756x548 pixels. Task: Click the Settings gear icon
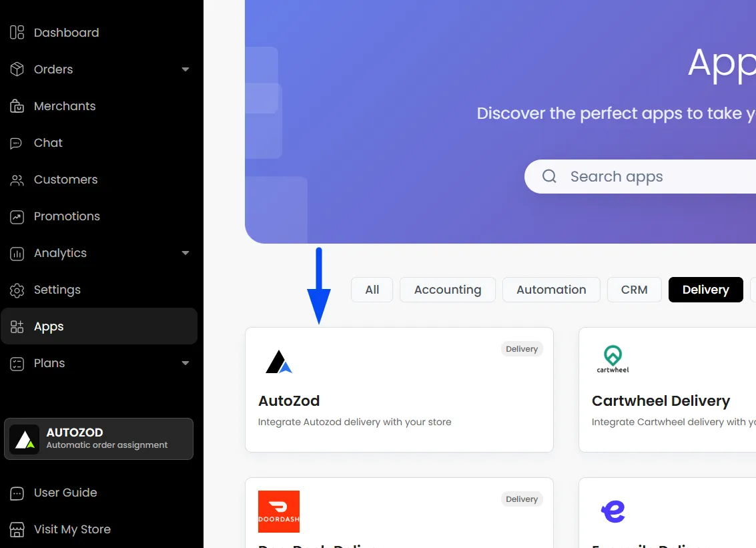17,290
